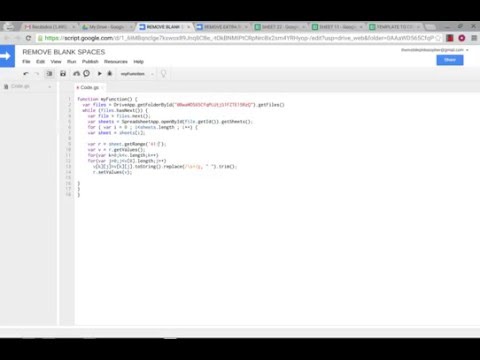
Task: Switch to the SHEET 22 browser tab
Action: click(279, 27)
